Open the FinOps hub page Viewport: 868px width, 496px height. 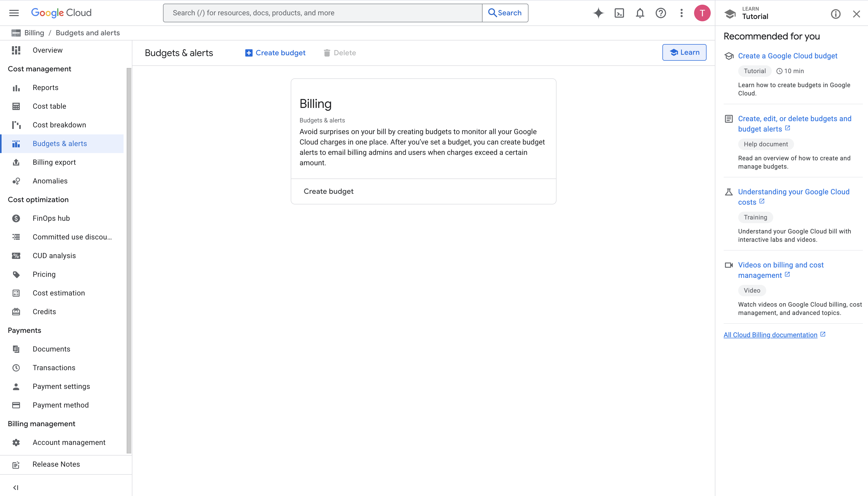point(51,218)
